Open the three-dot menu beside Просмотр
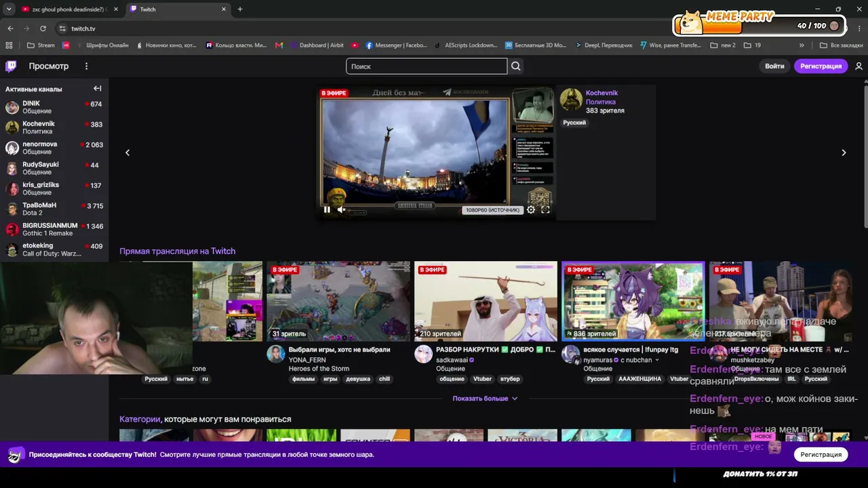 [x=86, y=66]
